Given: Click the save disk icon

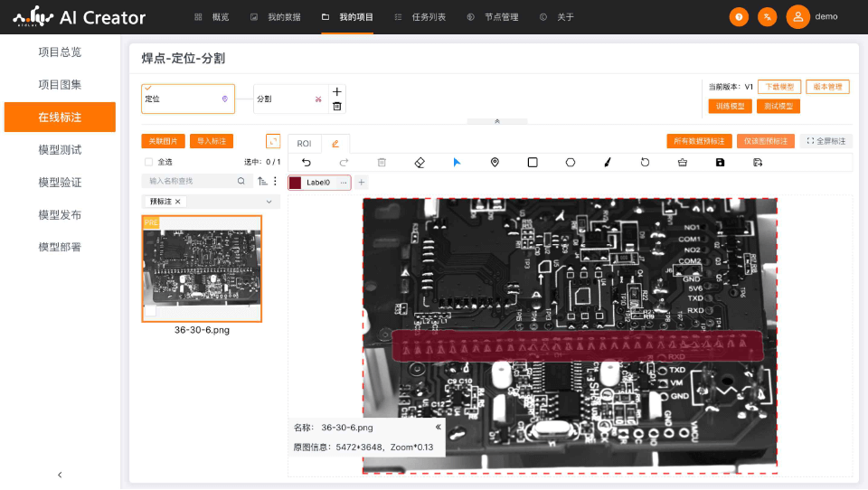Looking at the screenshot, I should [x=720, y=163].
